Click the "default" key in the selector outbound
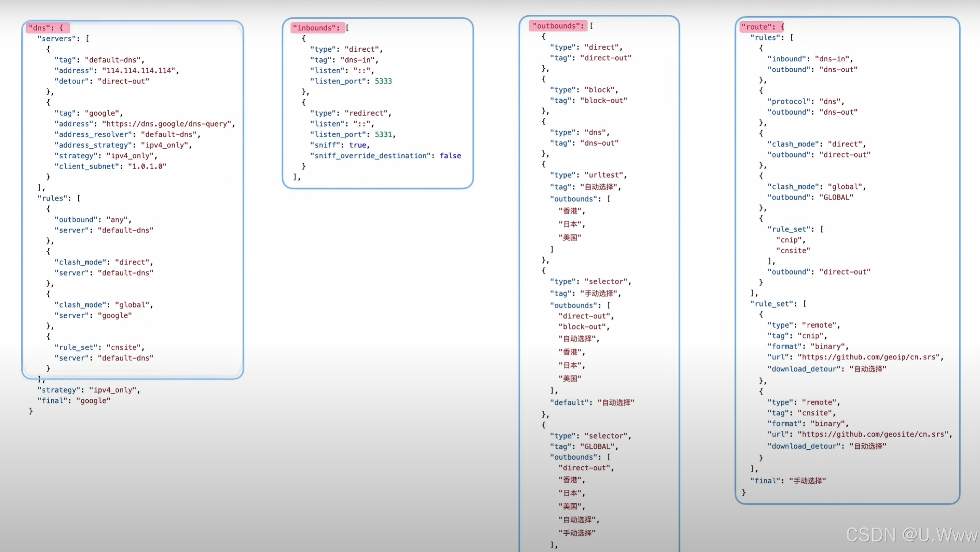 (x=569, y=402)
